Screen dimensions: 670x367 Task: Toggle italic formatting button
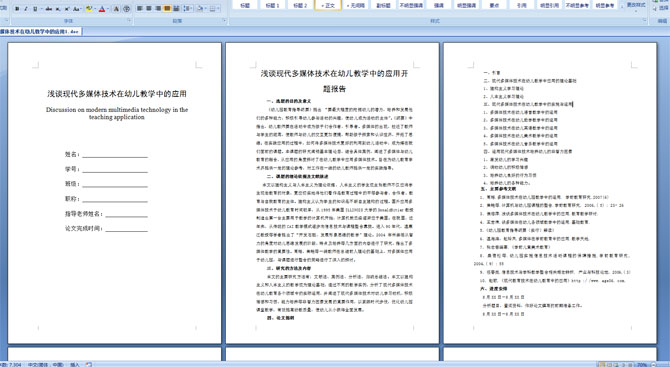[26, 9]
